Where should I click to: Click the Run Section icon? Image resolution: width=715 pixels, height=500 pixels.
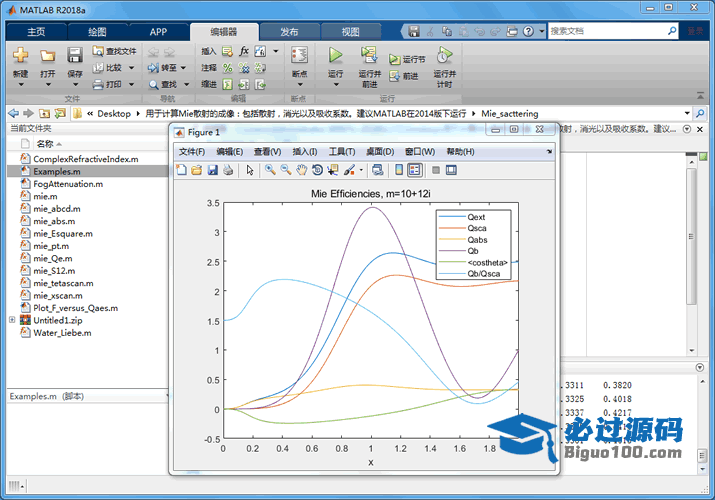(394, 59)
